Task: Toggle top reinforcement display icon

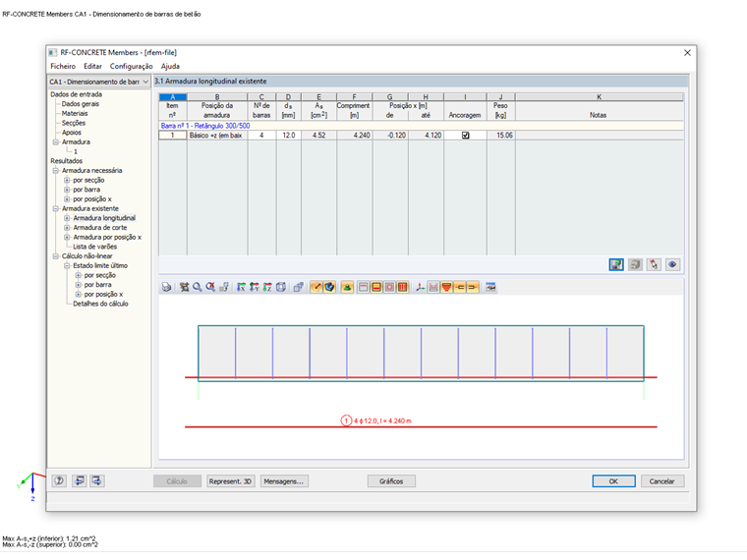Action: point(363,287)
